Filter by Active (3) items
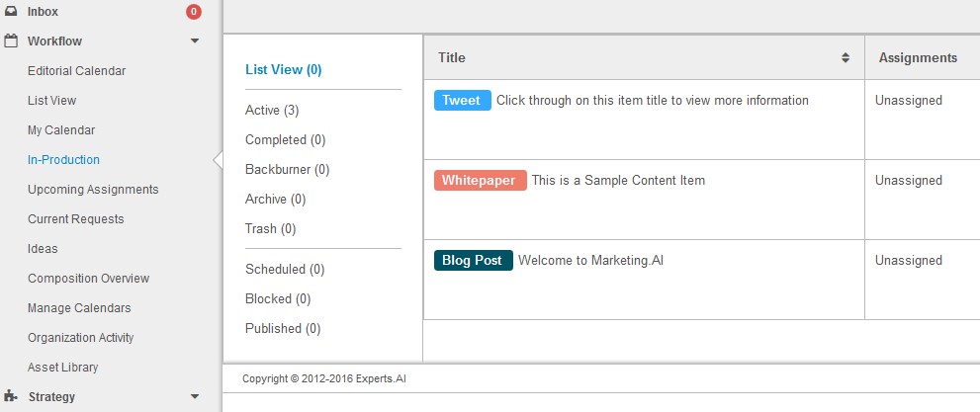Viewport: 980px width, 412px height. [x=272, y=111]
